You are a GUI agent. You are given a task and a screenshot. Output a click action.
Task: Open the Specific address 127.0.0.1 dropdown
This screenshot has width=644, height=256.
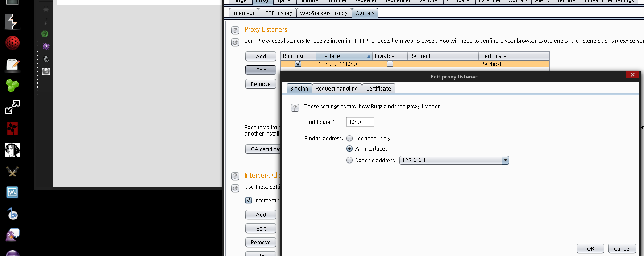[x=454, y=160]
